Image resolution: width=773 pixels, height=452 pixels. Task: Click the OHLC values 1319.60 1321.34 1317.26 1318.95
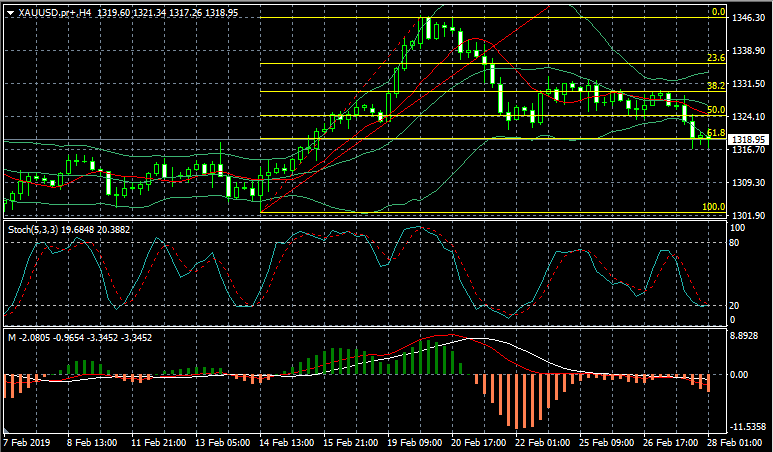coord(168,13)
